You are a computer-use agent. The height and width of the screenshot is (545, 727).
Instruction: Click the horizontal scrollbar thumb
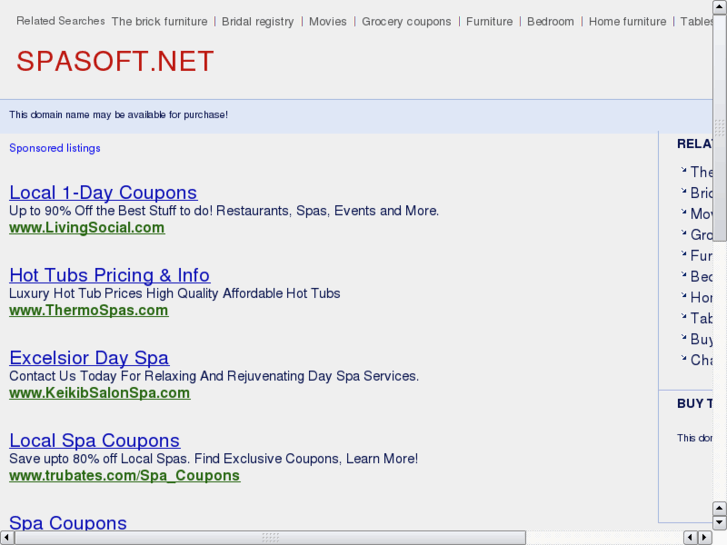(270, 537)
